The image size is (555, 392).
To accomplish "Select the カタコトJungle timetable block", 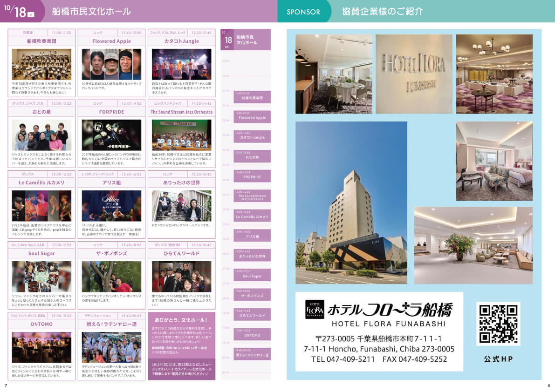I will pos(252,136).
